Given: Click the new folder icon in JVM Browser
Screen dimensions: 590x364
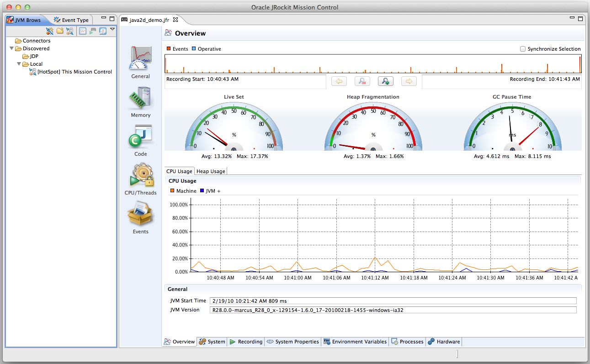Looking at the screenshot, I should [60, 31].
